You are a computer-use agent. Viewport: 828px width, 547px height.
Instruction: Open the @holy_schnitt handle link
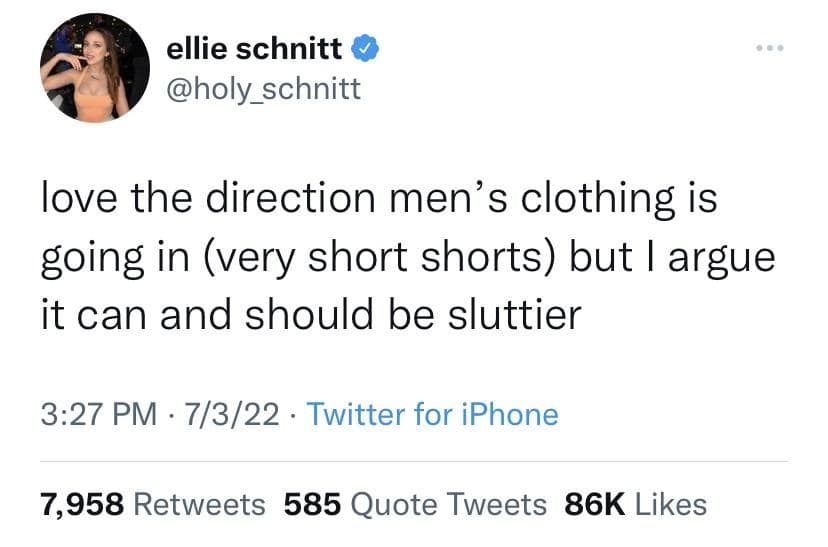pyautogui.click(x=263, y=90)
